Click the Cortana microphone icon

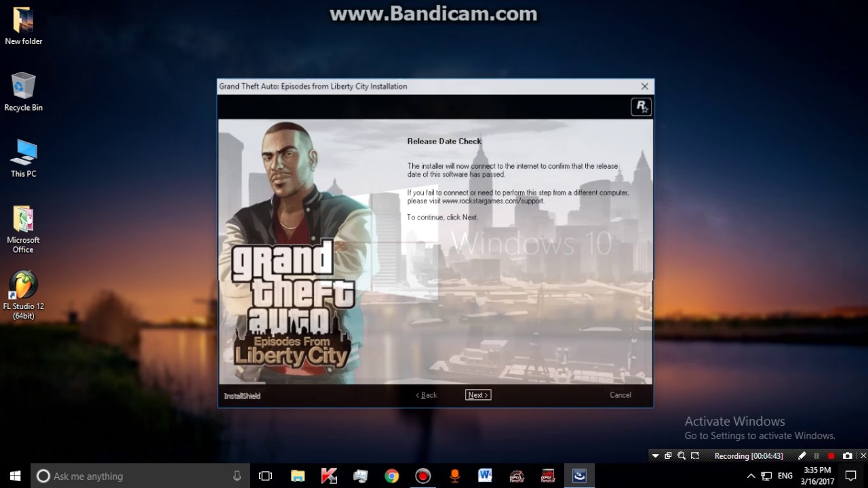(237, 476)
